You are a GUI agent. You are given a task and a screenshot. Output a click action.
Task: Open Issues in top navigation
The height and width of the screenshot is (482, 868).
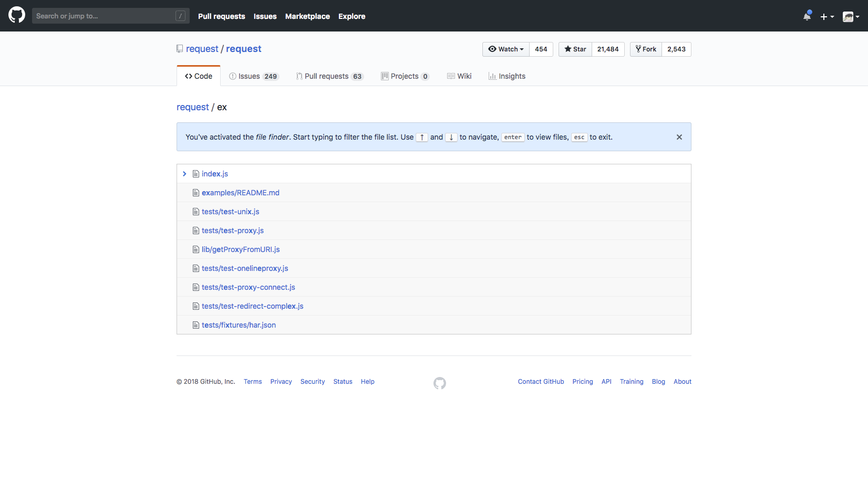[265, 16]
